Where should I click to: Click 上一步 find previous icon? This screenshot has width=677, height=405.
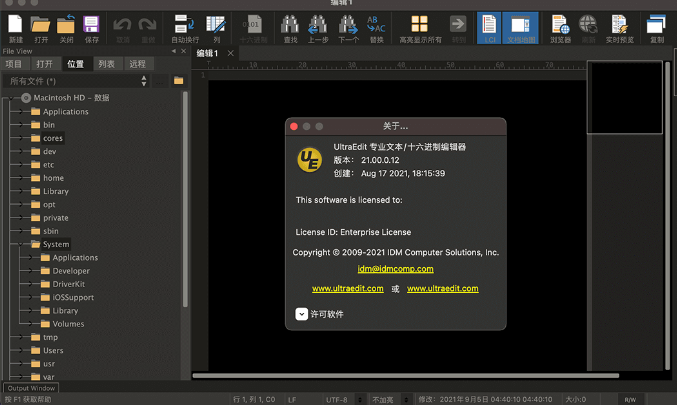(317, 25)
